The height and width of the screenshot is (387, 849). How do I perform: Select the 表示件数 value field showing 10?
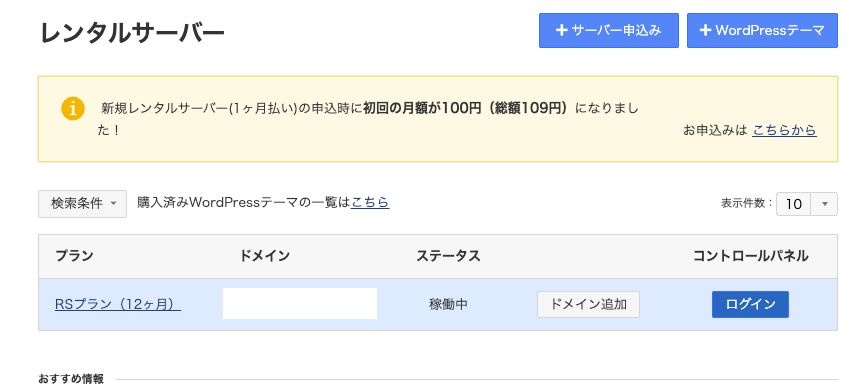pyautogui.click(x=794, y=204)
